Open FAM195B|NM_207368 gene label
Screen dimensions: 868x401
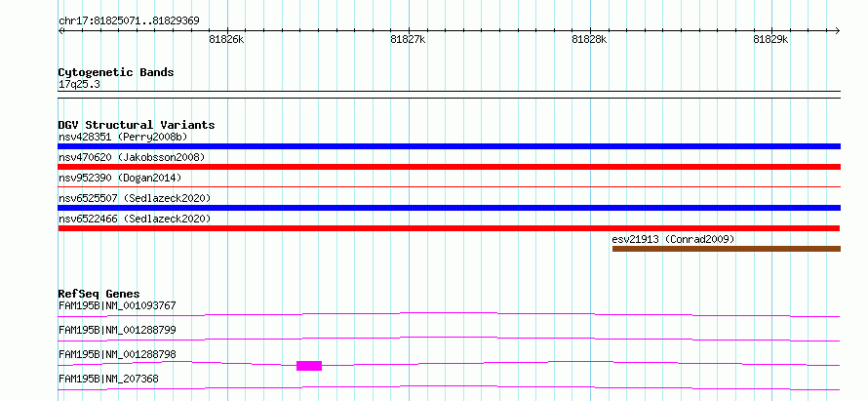click(x=108, y=379)
